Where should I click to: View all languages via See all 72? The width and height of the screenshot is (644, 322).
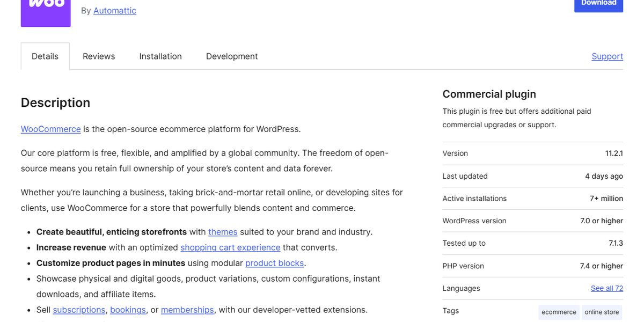(x=607, y=288)
